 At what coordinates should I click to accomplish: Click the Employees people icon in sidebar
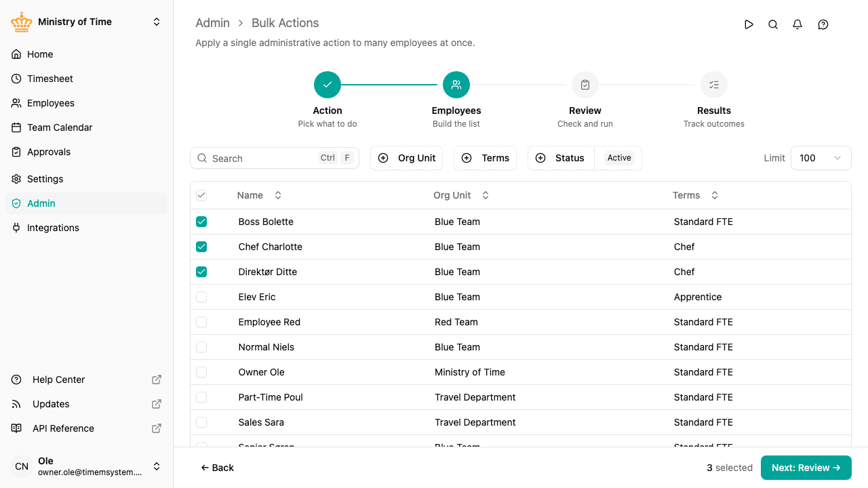pyautogui.click(x=16, y=103)
